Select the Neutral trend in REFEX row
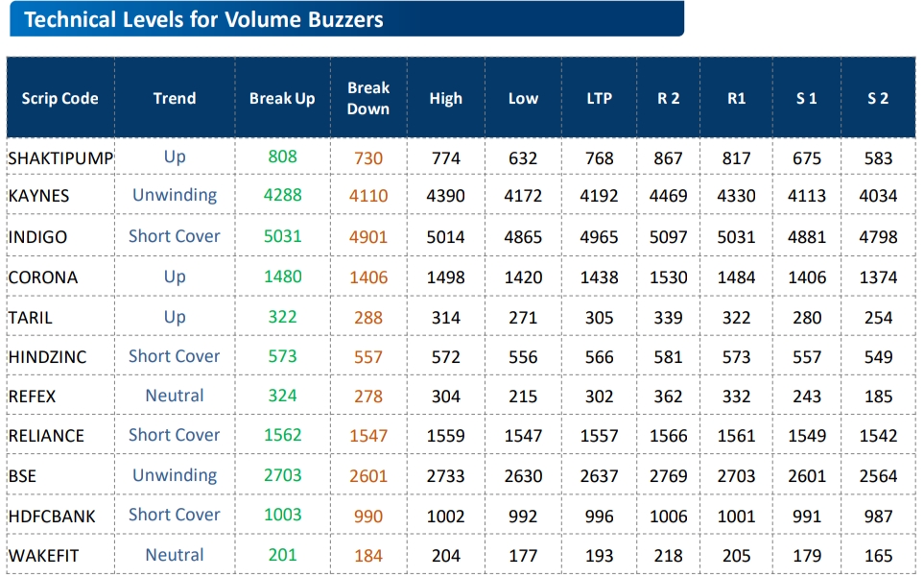 click(175, 396)
